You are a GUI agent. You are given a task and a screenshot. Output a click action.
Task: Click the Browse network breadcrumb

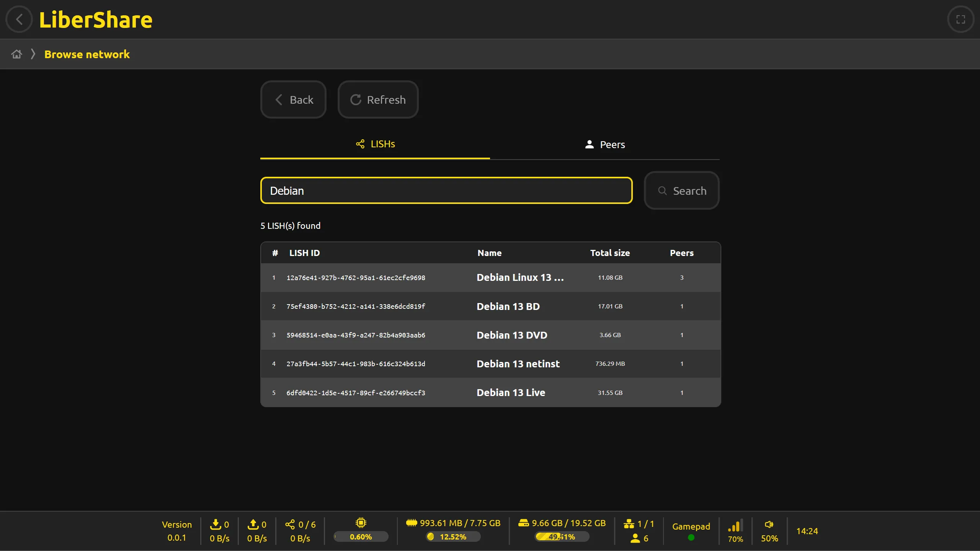tap(87, 54)
